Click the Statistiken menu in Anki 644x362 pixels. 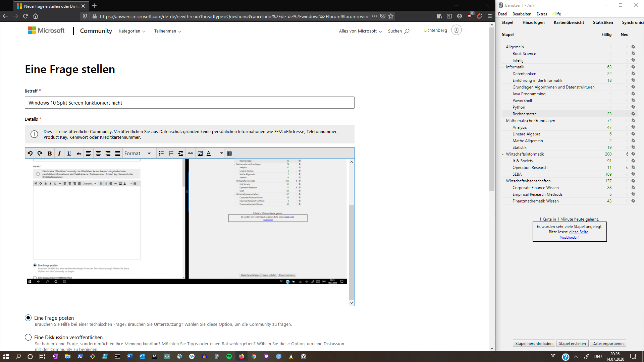602,22
